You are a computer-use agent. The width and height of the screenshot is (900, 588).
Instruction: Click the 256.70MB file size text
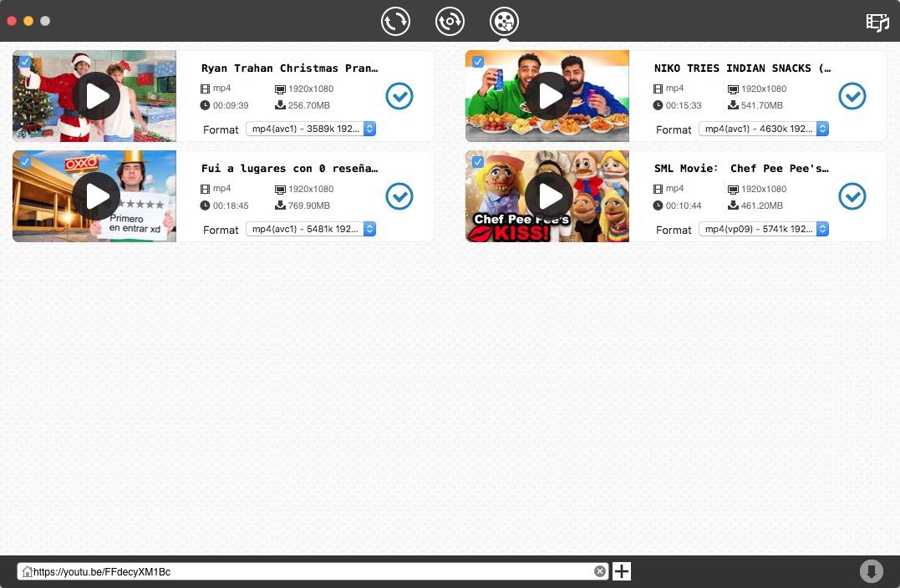tap(309, 105)
